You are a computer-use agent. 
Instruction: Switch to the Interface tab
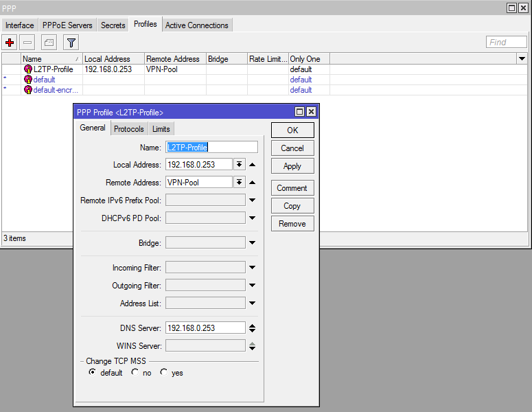20,25
